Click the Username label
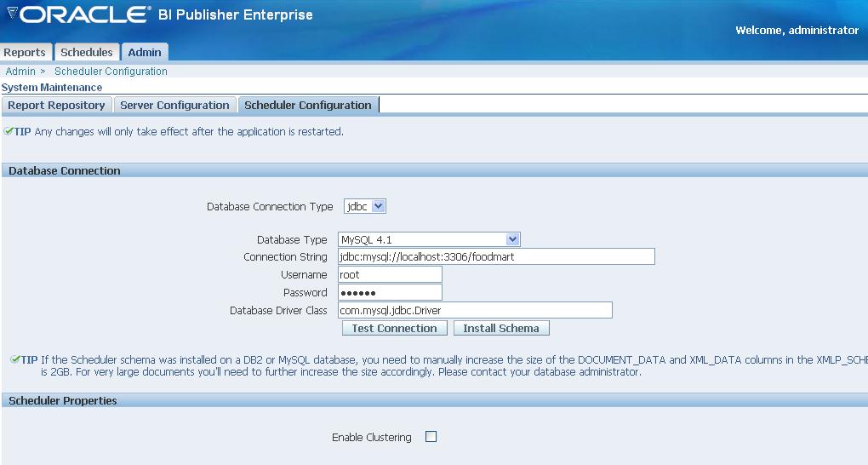868x465 pixels. (x=304, y=275)
